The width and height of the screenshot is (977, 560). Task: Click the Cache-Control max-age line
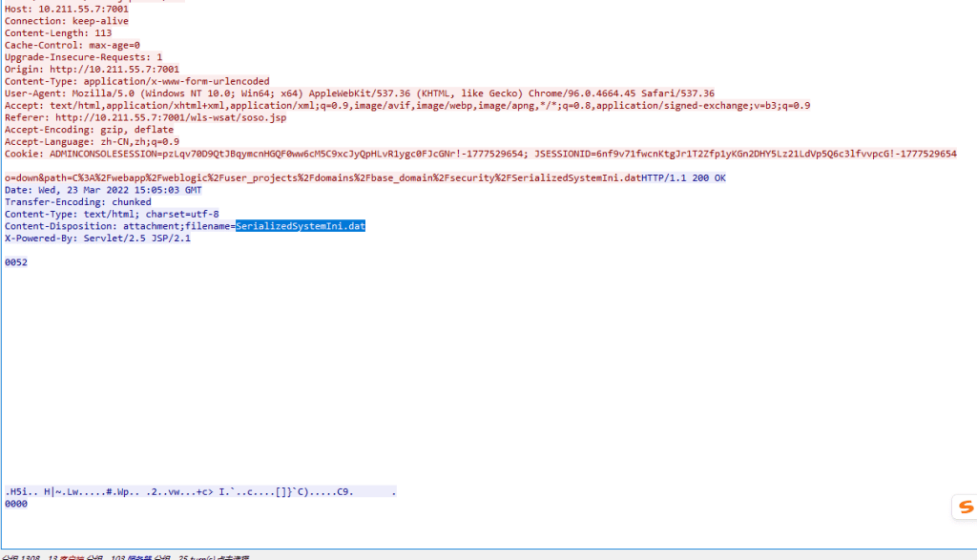pos(72,45)
